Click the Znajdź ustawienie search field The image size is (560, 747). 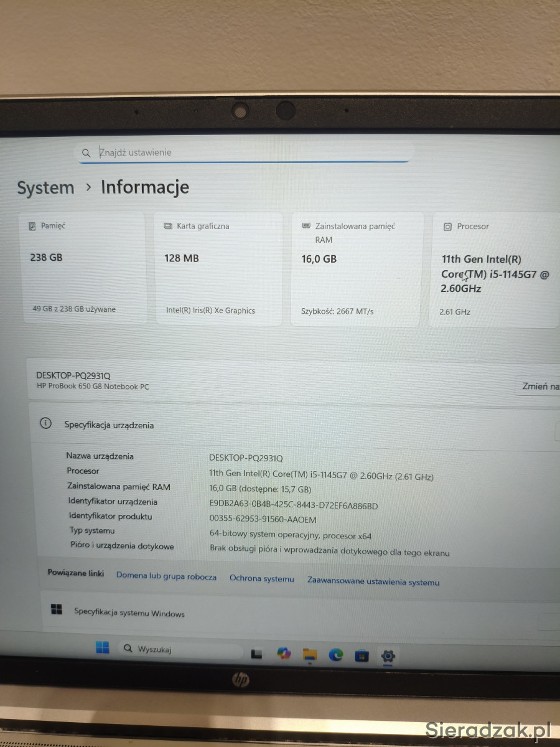coord(249,153)
